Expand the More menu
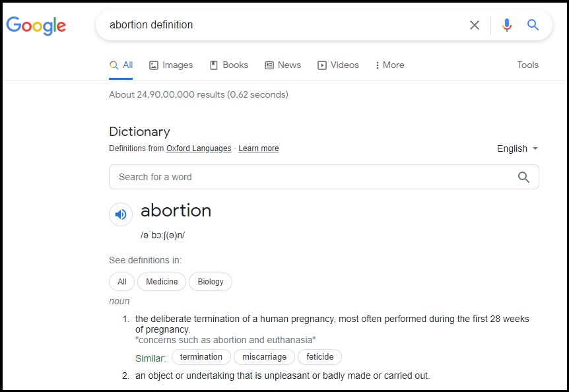This screenshot has height=392, width=569. coord(389,65)
